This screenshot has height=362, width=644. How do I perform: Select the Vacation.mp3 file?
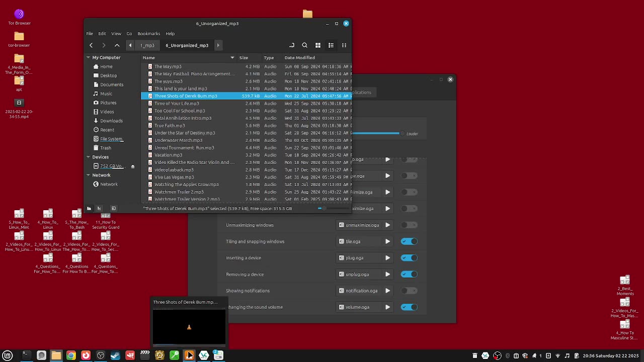(169, 155)
